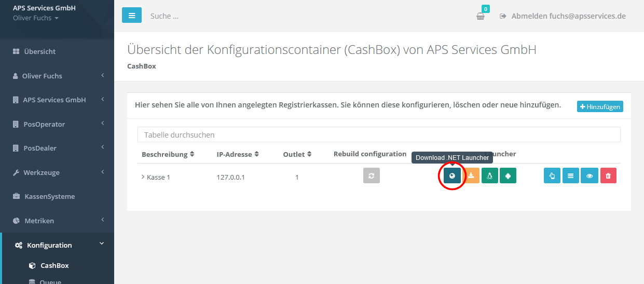Open the list icon button for Kasse 1
Viewport: 644px width, 284px height.
571,176
